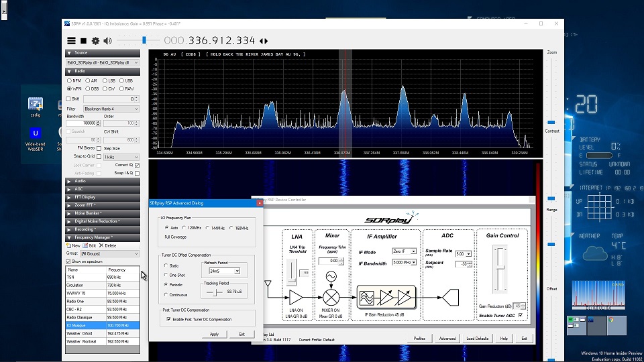Screen dimensions: 644x362
Task: Select CW radio mode
Action: point(109,88)
